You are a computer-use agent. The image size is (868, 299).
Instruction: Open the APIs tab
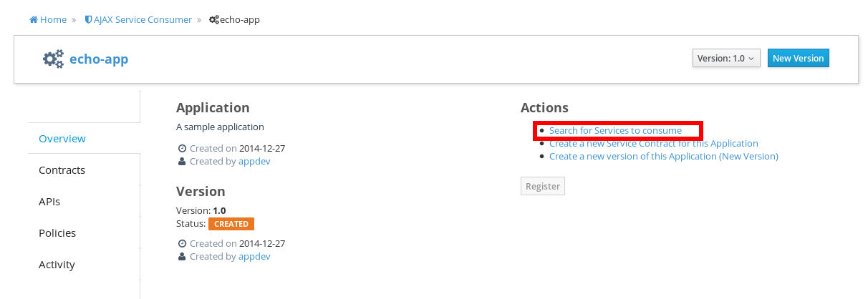[84, 202]
